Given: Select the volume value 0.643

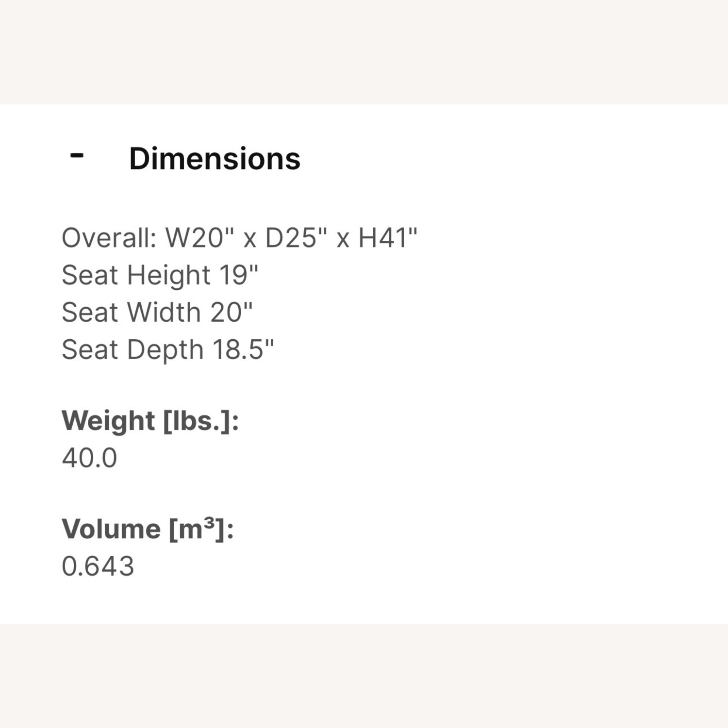Looking at the screenshot, I should coord(97,564).
